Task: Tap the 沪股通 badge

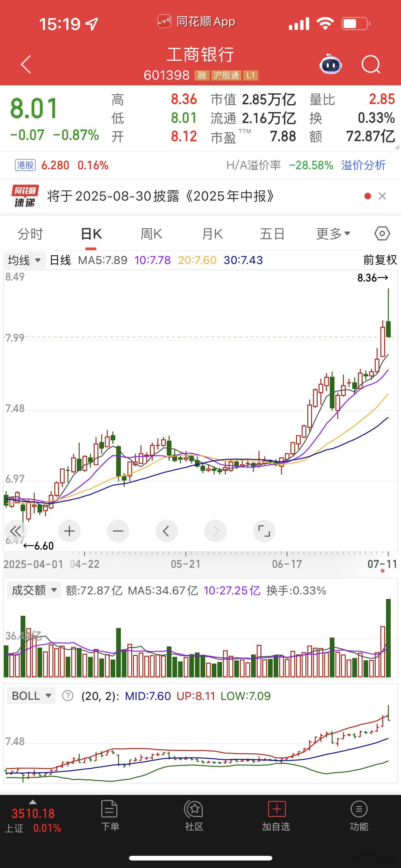Action: 226,75
